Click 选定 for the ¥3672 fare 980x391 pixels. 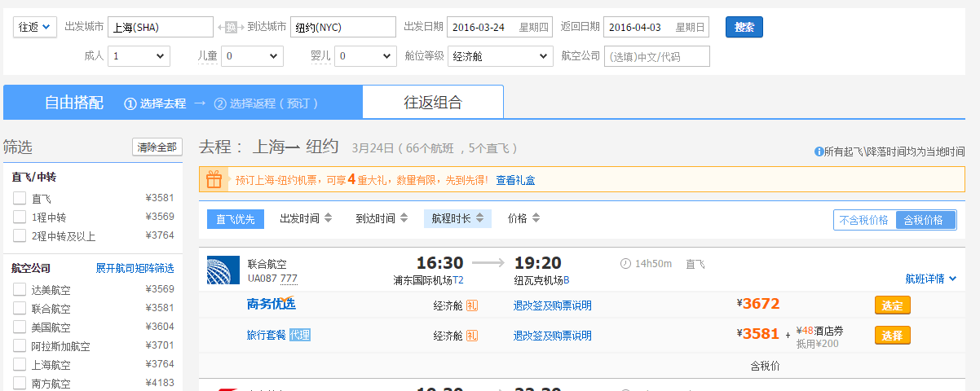point(893,305)
